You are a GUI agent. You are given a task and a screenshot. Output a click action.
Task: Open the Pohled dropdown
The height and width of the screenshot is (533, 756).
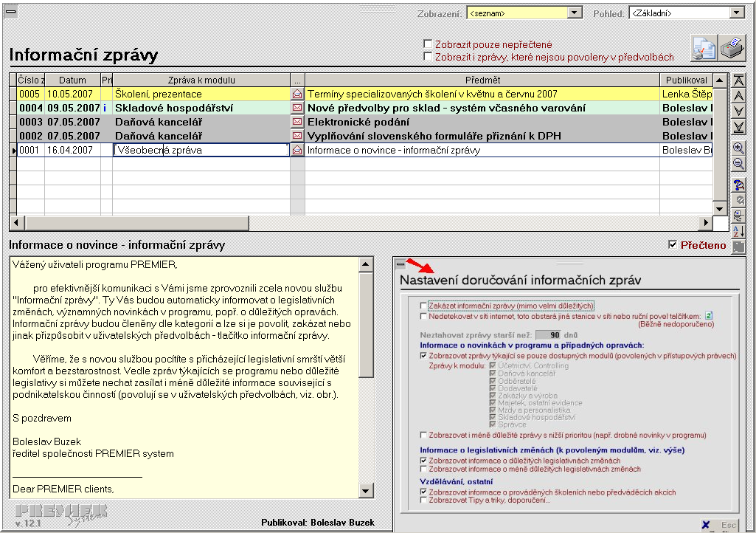click(x=737, y=13)
